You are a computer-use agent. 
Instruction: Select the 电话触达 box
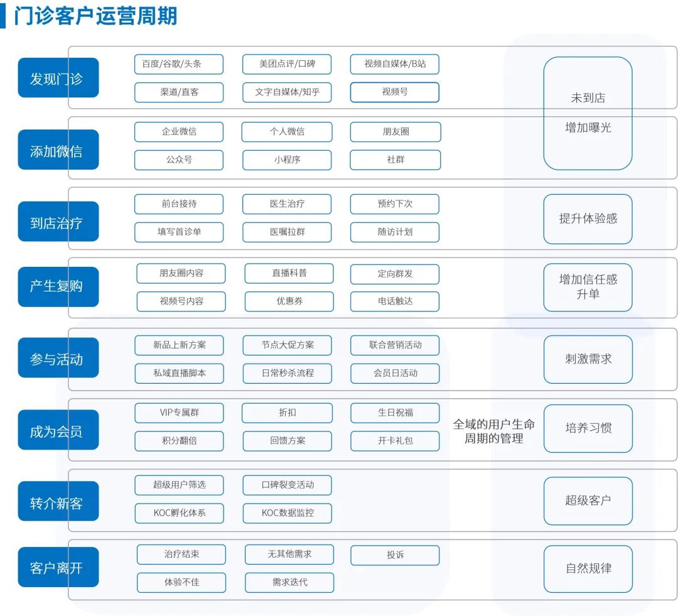[x=395, y=301]
